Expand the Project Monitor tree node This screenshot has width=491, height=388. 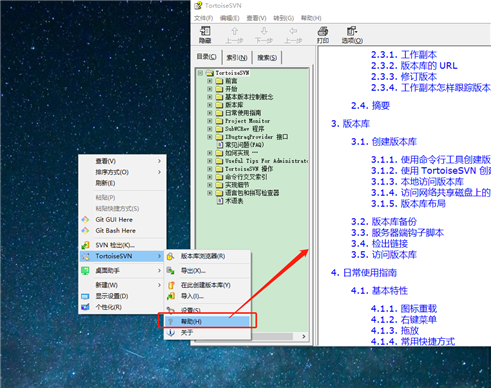point(210,121)
